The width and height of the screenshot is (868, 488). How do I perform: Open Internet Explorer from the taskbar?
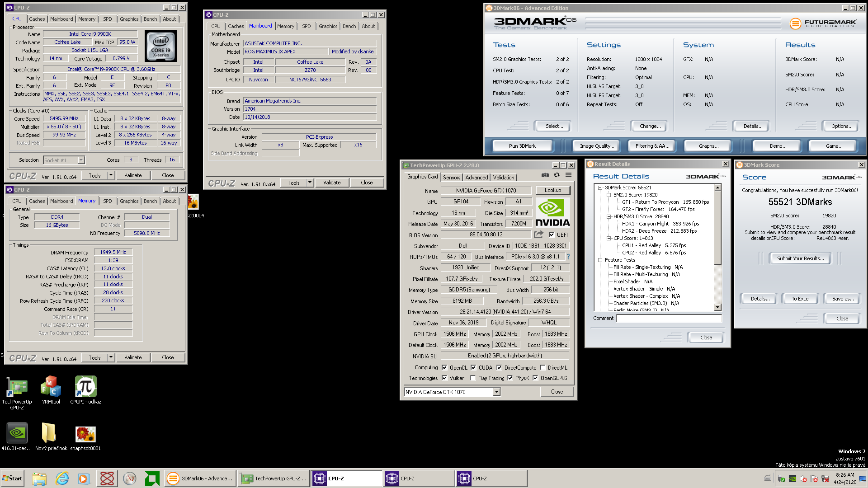click(62, 479)
